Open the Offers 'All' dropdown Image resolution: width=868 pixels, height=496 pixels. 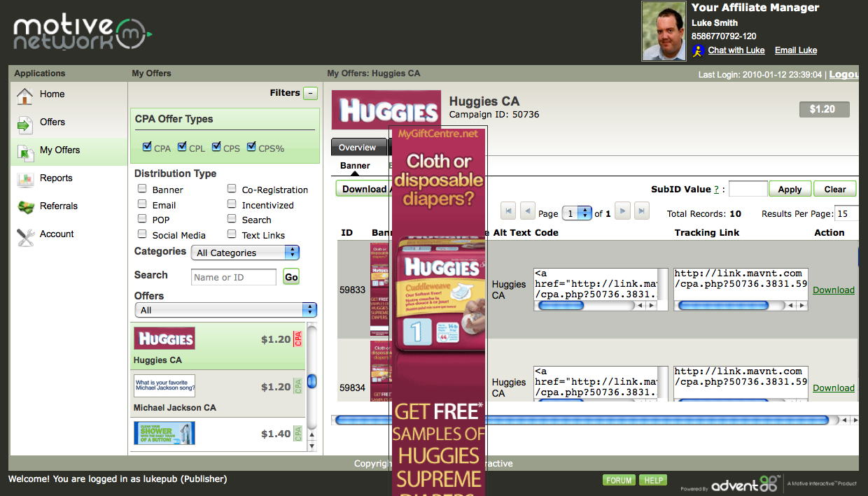tap(225, 310)
